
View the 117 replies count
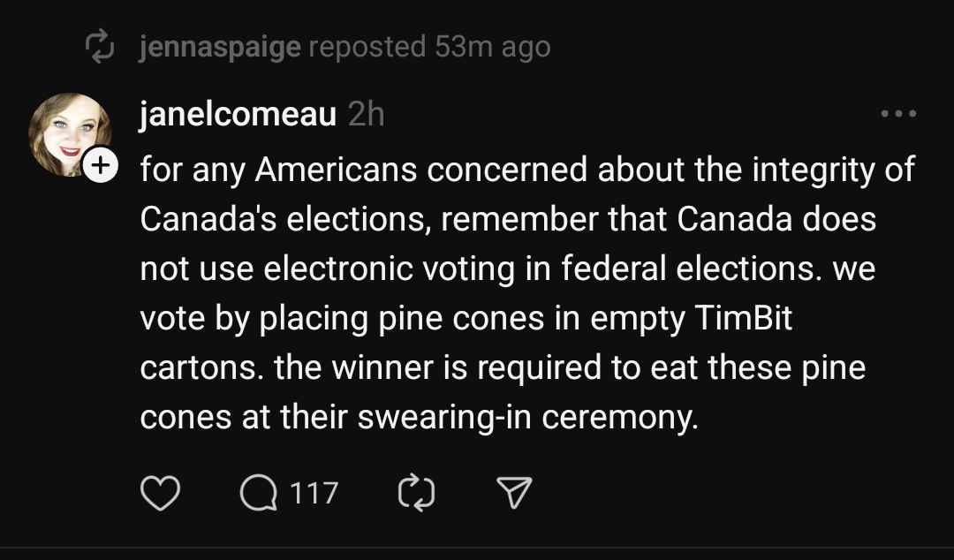[x=314, y=493]
